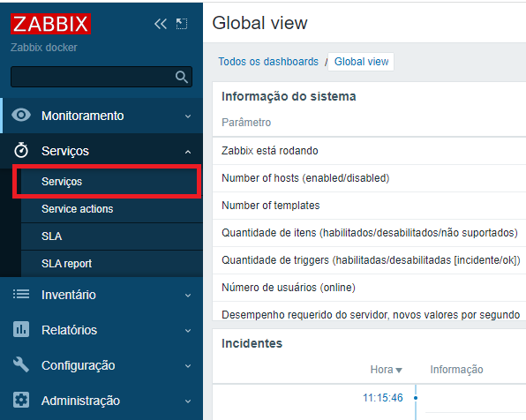Click the Incidentes widget title
The width and height of the screenshot is (526, 420).
[252, 343]
